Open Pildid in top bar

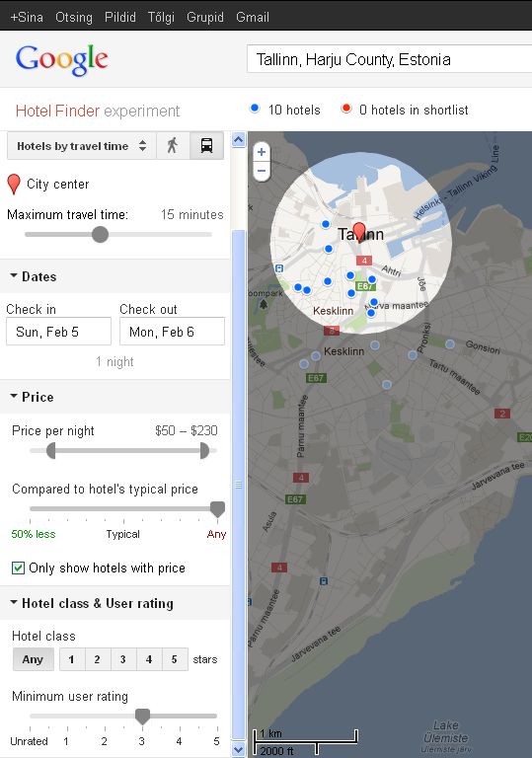click(x=120, y=18)
